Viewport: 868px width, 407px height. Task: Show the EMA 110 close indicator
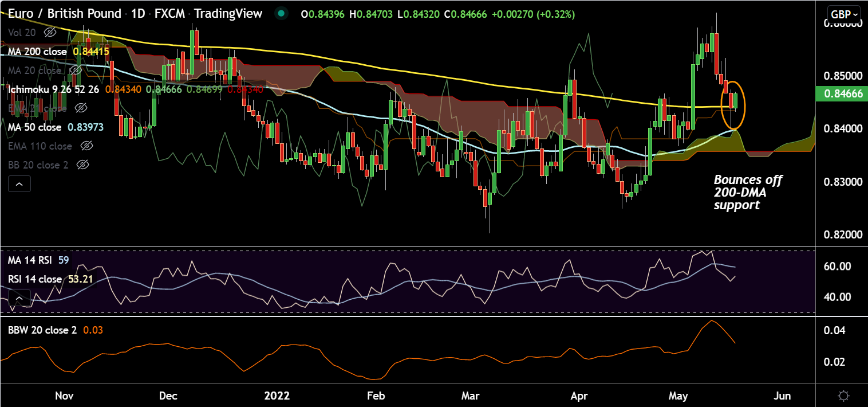point(86,146)
